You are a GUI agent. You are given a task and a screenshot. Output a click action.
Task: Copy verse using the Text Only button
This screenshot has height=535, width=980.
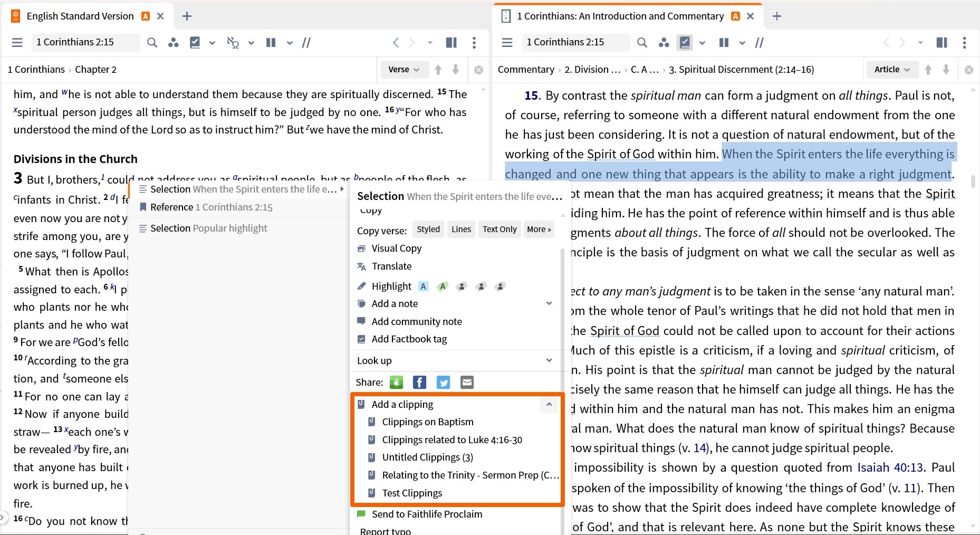[499, 230]
